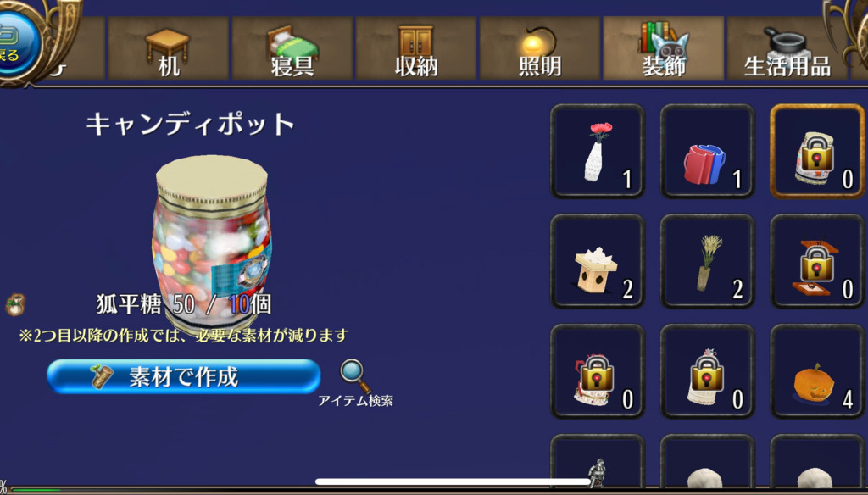
Task: Select the 照明 lighting tab
Action: tap(540, 48)
